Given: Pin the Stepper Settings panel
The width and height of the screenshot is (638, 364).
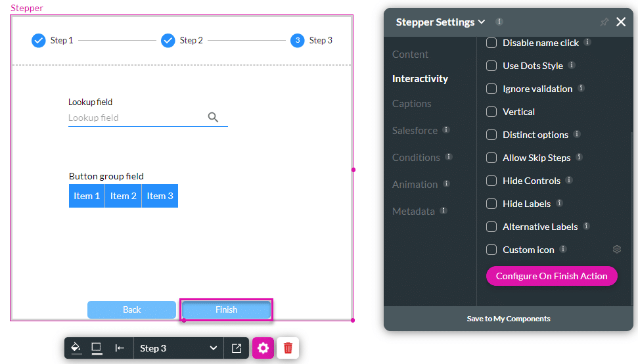Looking at the screenshot, I should coord(604,22).
